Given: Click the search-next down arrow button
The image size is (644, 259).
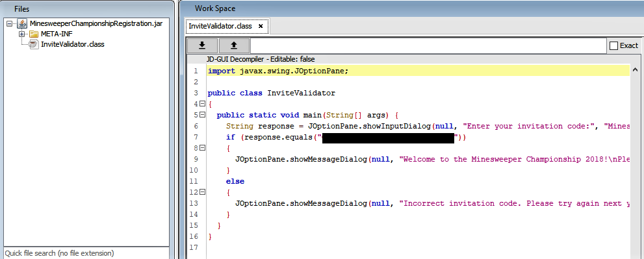Looking at the screenshot, I should 202,45.
